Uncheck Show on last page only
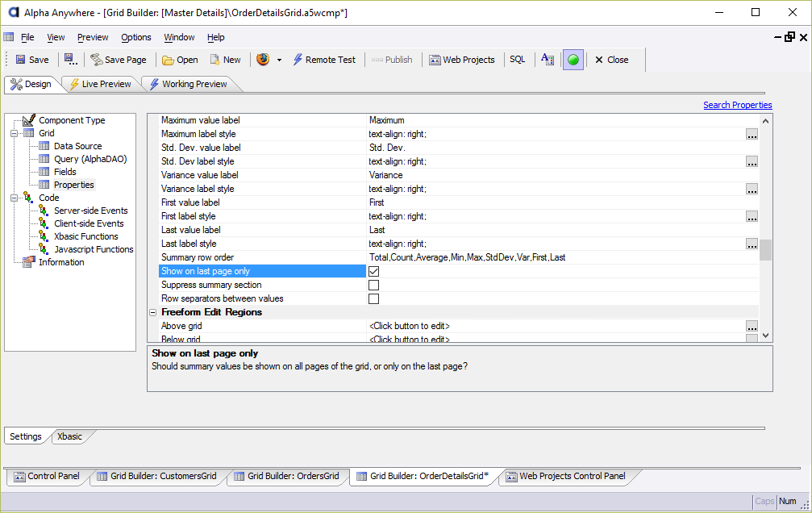Image resolution: width=812 pixels, height=513 pixels. pyautogui.click(x=373, y=271)
